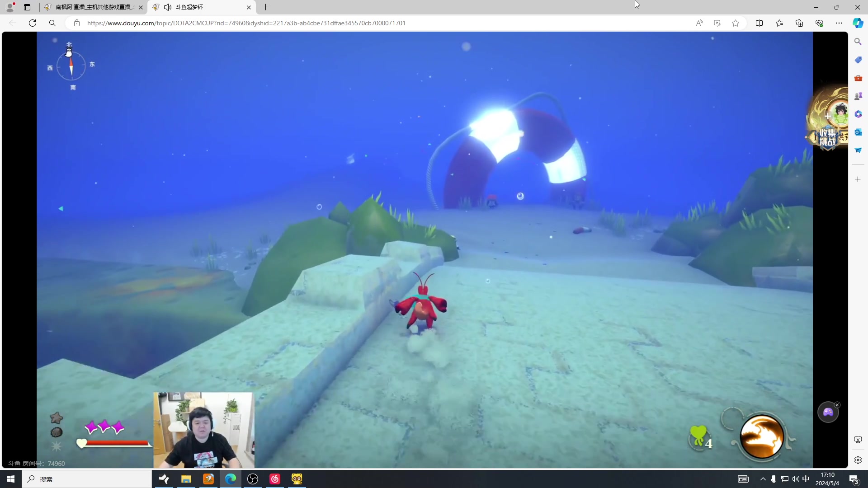Click the taskbar 搜索 search box
The height and width of the screenshot is (488, 868).
87,479
